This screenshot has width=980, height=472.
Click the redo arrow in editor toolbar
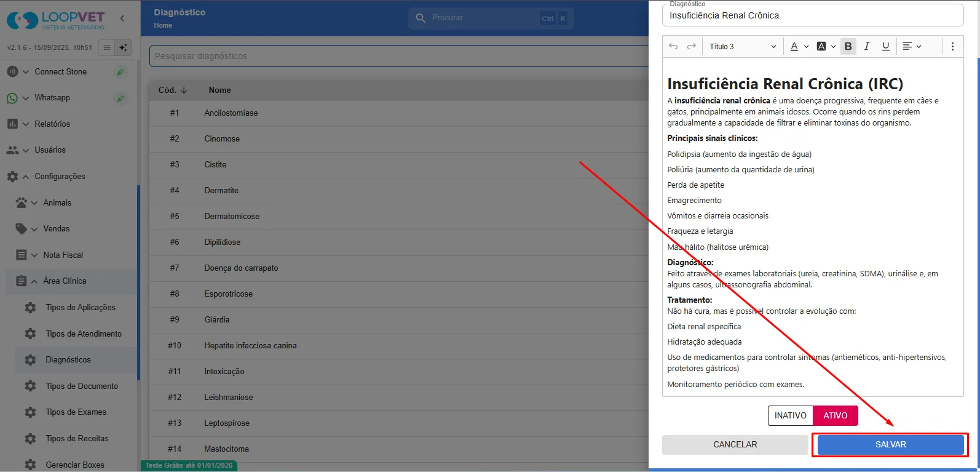click(x=692, y=47)
